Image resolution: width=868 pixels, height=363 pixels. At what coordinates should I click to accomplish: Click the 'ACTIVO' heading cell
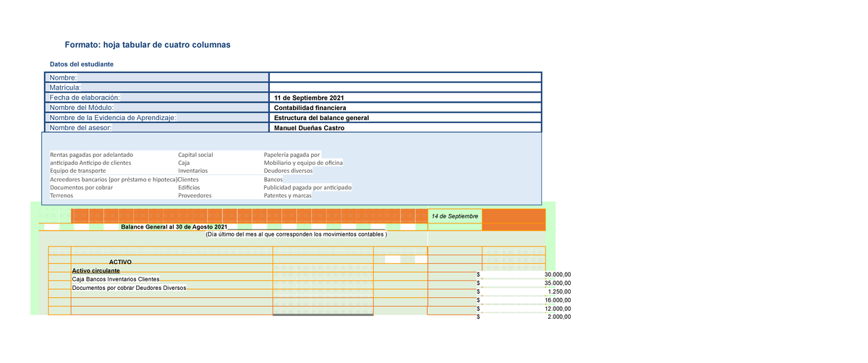120,261
